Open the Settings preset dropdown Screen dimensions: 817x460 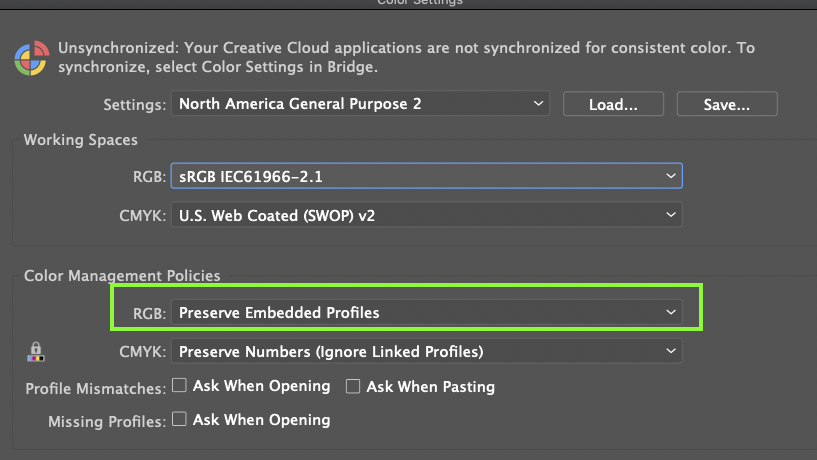pos(360,104)
